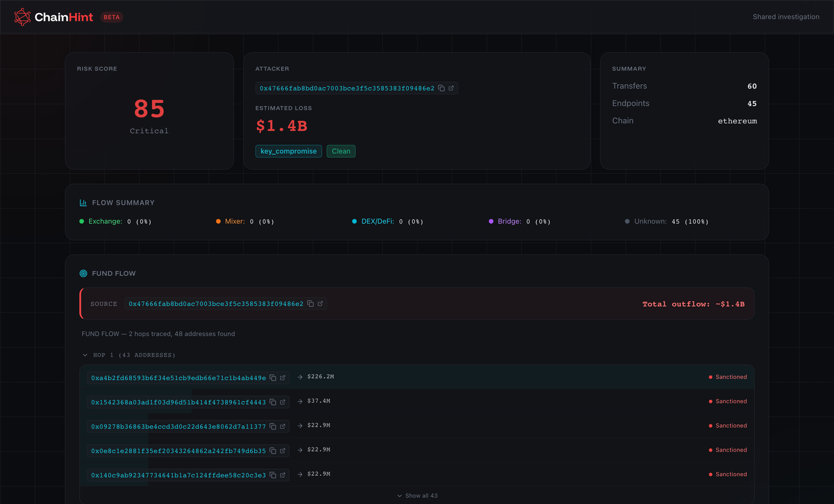Open external link for address 0x1542368a...
The image size is (834, 504).
[x=282, y=402]
